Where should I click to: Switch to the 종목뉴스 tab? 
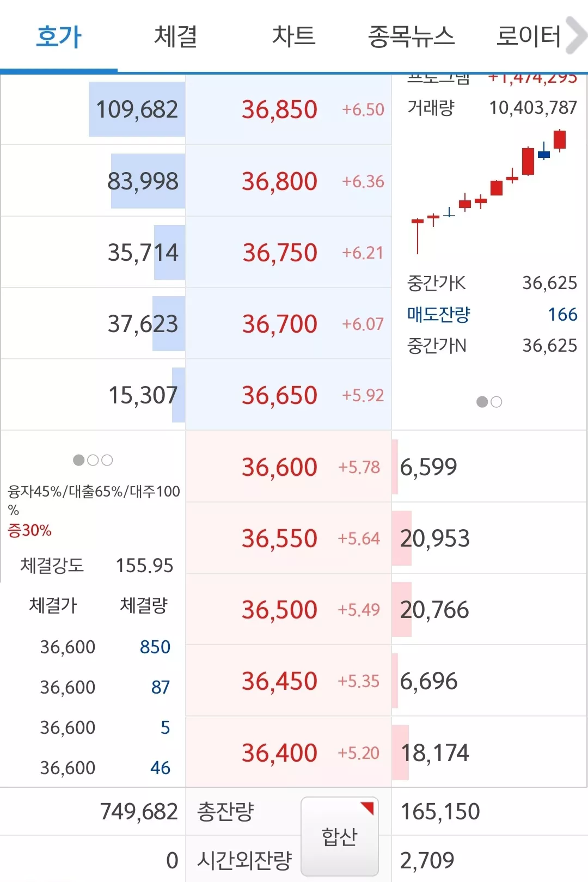(x=411, y=36)
